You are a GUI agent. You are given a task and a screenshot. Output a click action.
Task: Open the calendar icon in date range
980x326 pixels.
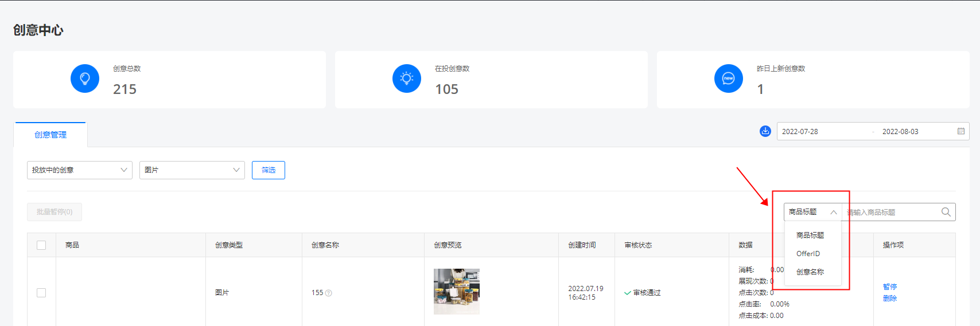[x=960, y=131]
